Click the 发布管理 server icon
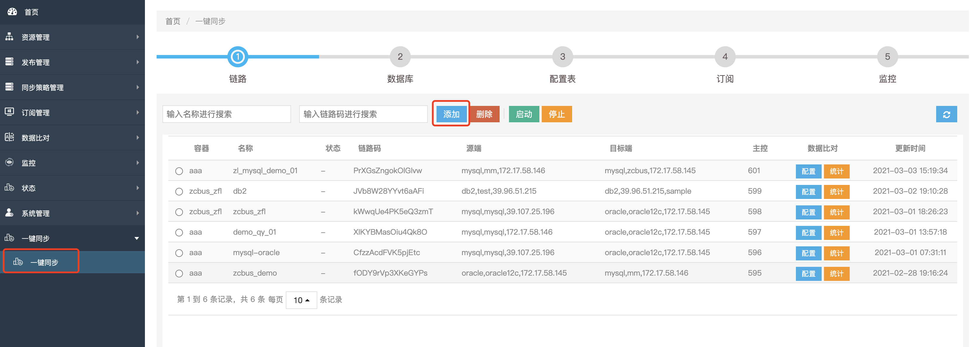Viewport: 980px width, 347px height. pos(10,62)
